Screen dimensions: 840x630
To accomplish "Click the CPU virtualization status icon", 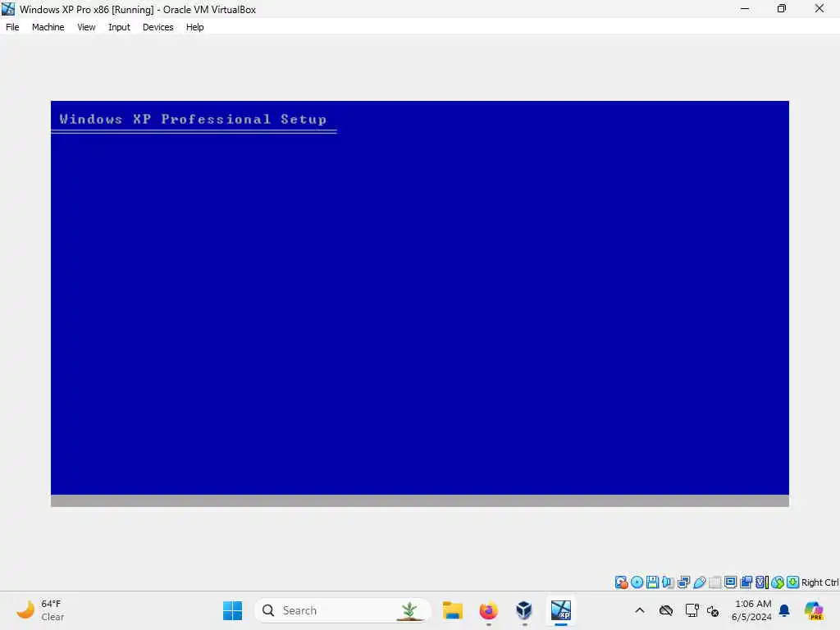I will click(x=761, y=582).
